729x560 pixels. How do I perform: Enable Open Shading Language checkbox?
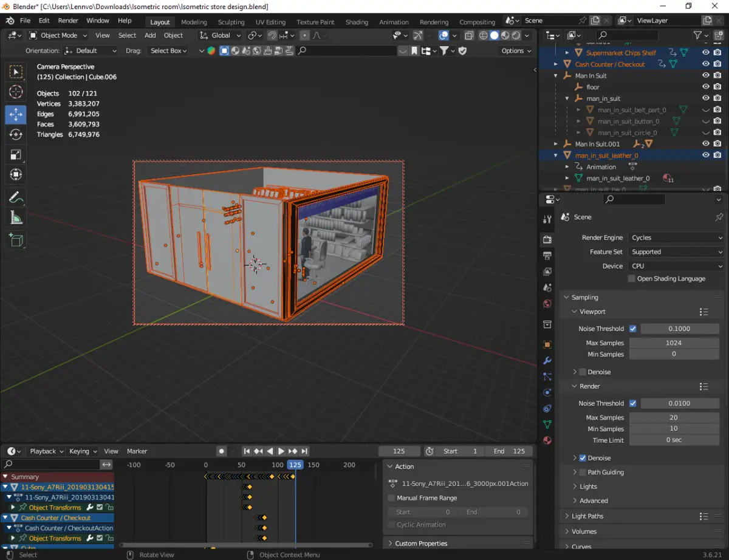(632, 279)
